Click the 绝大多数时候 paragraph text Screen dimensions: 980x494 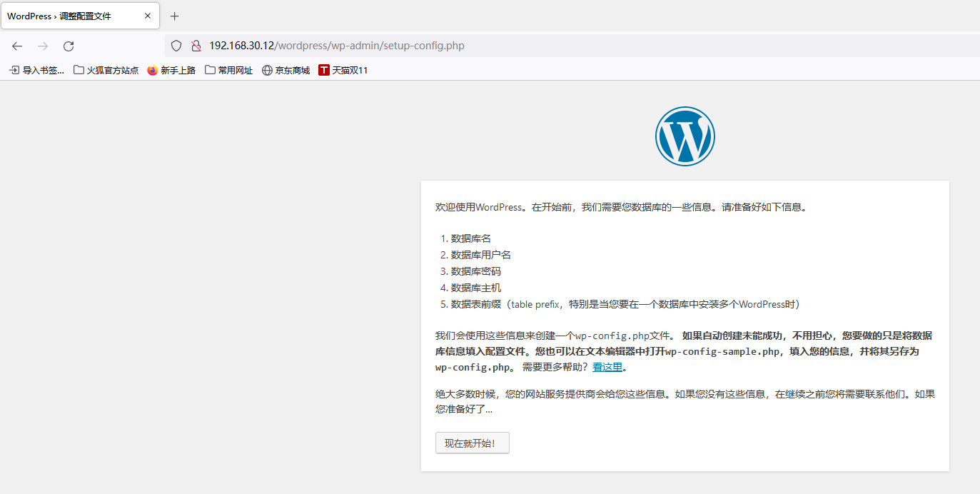685,401
